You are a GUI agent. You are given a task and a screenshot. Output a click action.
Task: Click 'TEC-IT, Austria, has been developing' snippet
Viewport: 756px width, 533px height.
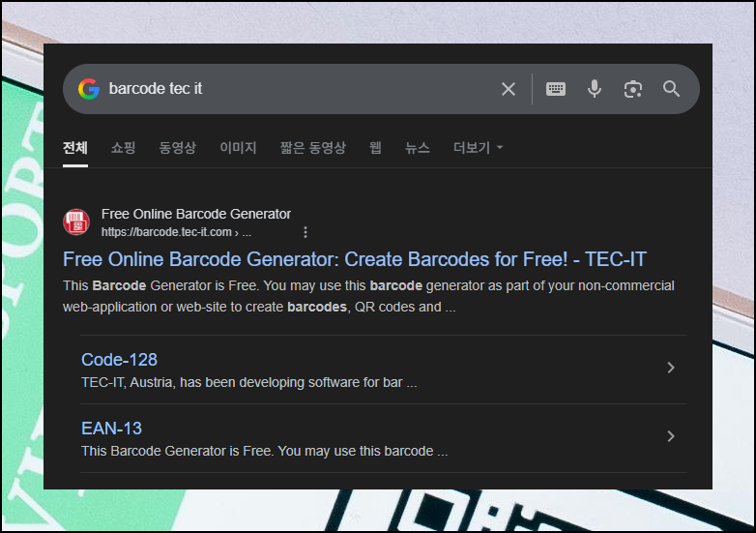click(248, 382)
